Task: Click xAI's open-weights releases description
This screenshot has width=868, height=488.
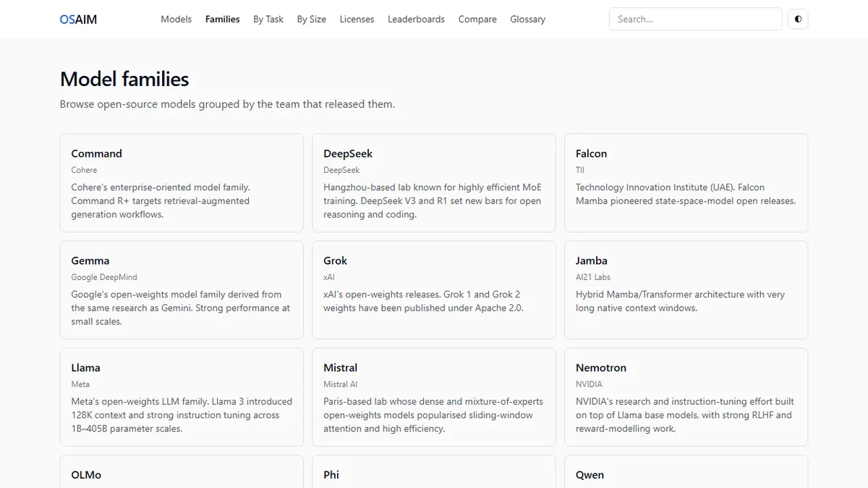Action: tap(423, 301)
